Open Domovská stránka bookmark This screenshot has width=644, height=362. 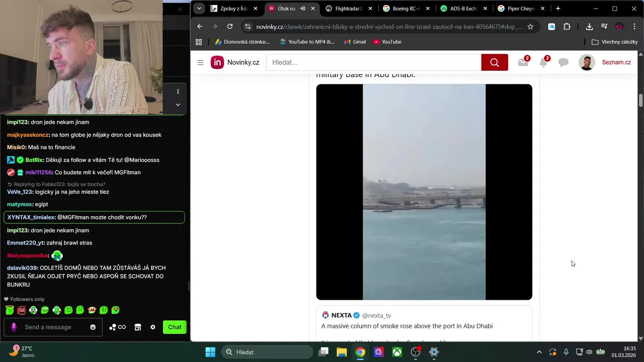[242, 42]
